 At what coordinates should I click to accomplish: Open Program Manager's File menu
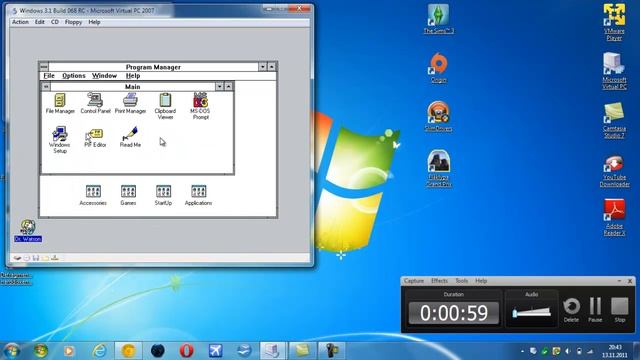[x=49, y=76]
